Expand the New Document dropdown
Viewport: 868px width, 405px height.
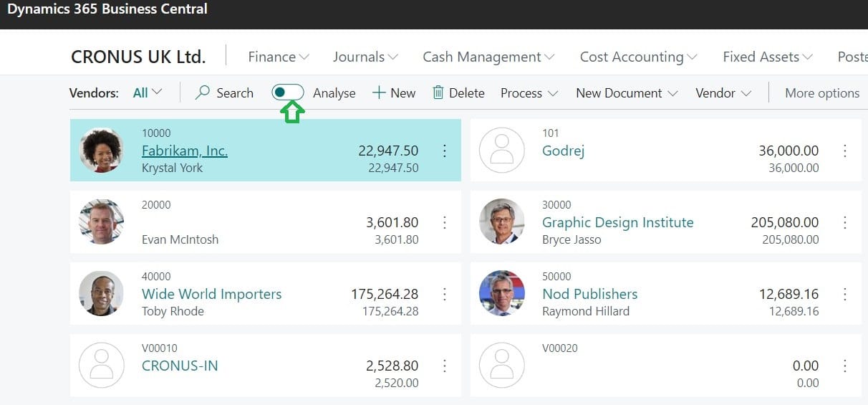[627, 92]
